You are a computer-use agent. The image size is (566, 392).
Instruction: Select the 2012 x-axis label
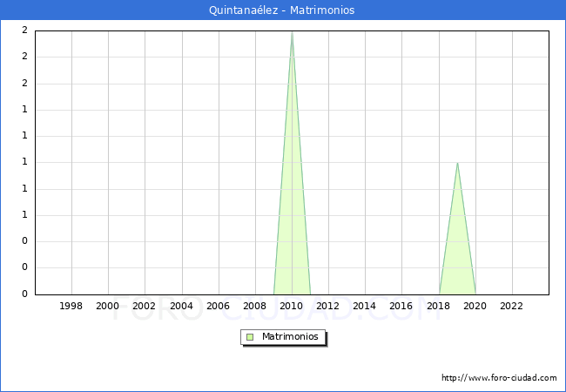[x=327, y=306]
